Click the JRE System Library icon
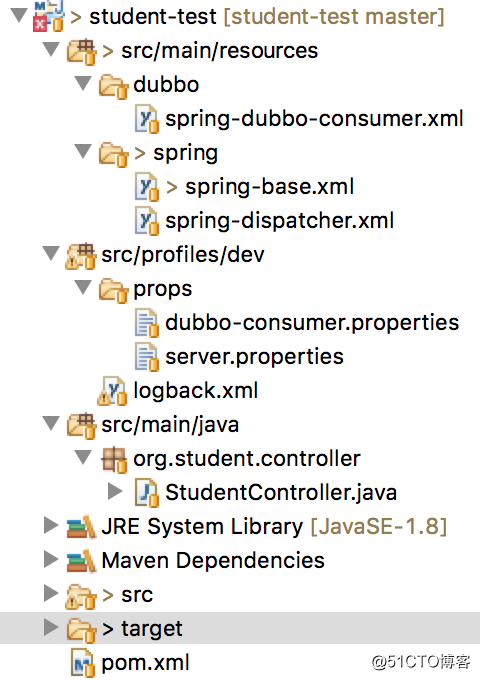The image size is (480, 680). (81, 527)
